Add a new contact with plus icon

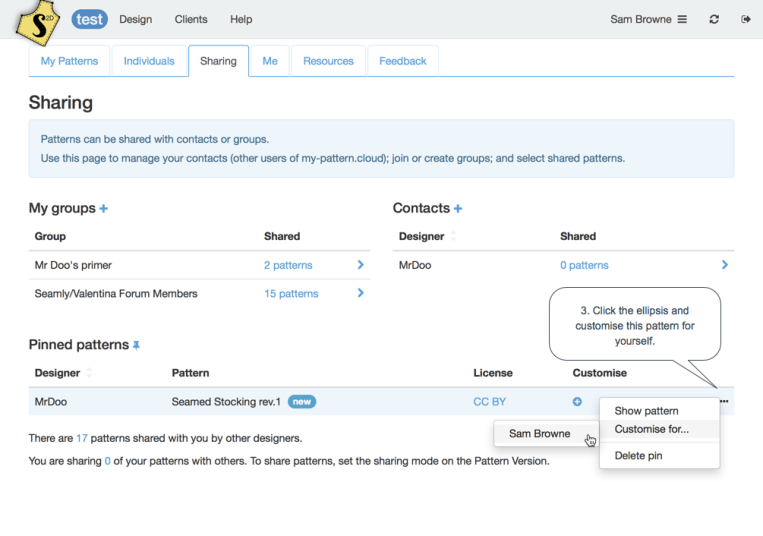tap(458, 209)
